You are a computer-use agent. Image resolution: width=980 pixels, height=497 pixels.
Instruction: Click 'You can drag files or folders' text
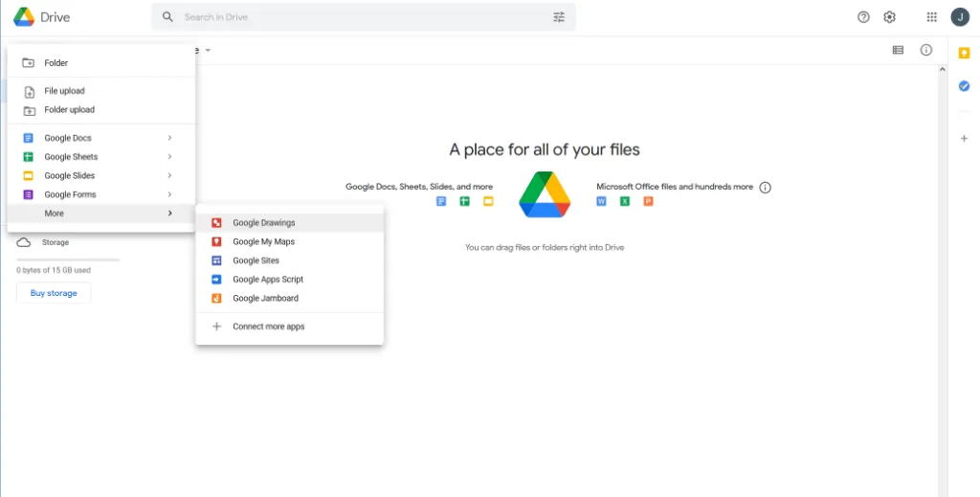point(545,248)
